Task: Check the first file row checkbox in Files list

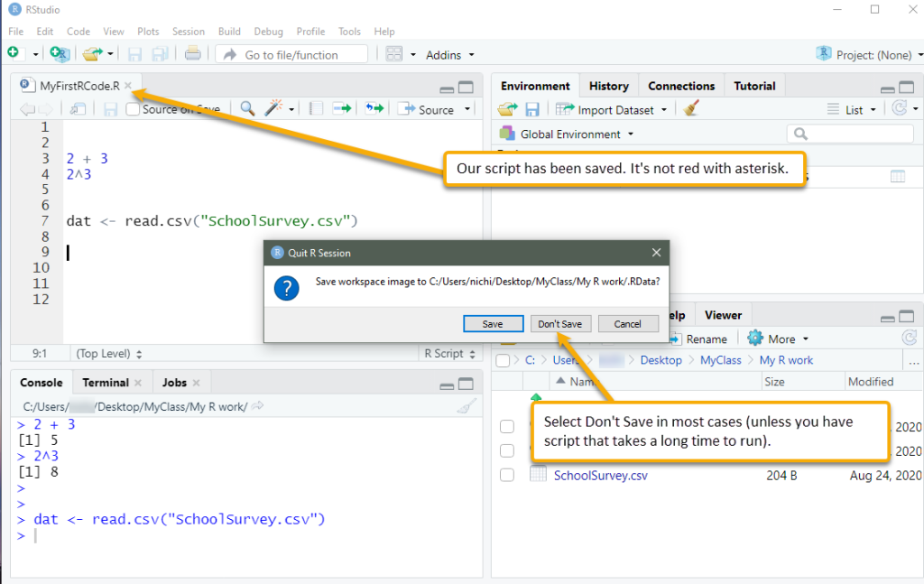Action: click(507, 426)
